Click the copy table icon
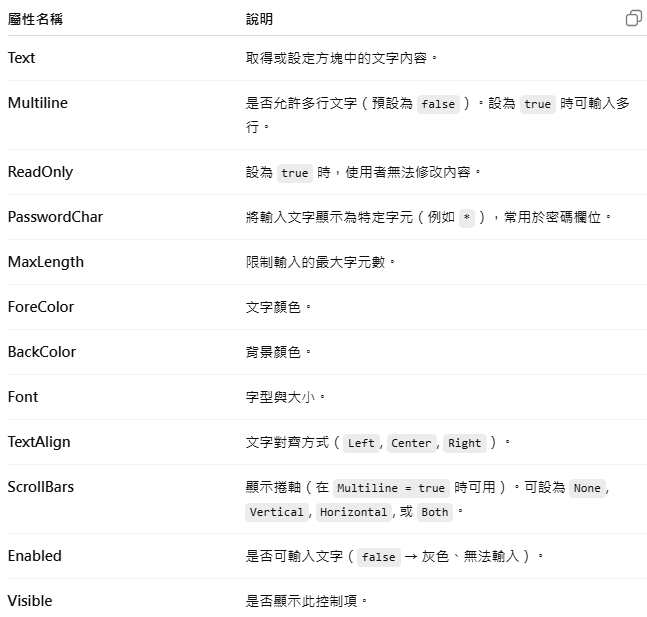 [x=634, y=18]
